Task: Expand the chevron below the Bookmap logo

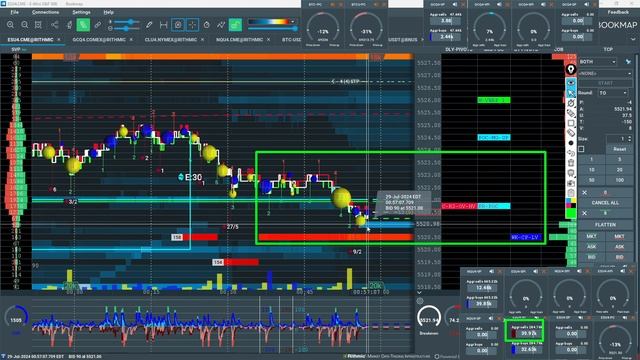Action: click(x=633, y=39)
